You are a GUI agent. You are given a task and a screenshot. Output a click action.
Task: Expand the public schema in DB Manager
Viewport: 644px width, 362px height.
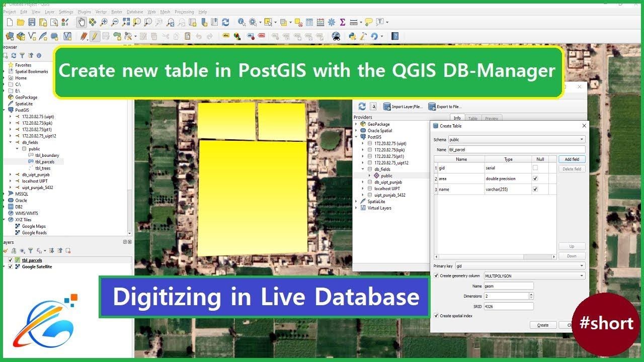point(370,176)
